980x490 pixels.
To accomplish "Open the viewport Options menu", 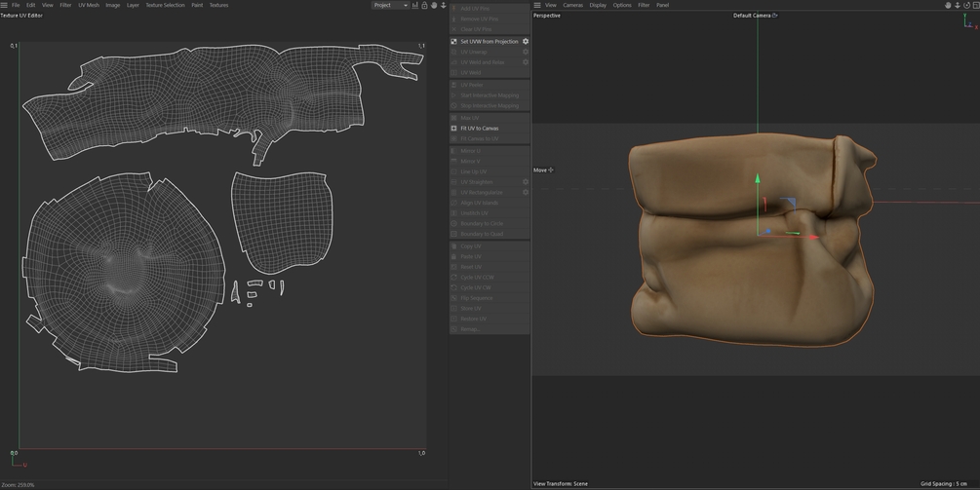I will 622,5.
